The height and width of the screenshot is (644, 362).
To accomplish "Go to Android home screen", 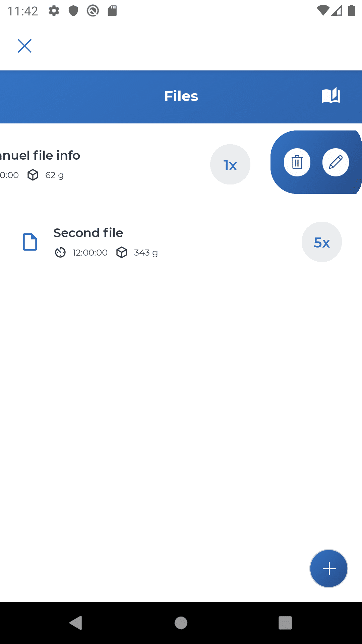I will 181,623.
